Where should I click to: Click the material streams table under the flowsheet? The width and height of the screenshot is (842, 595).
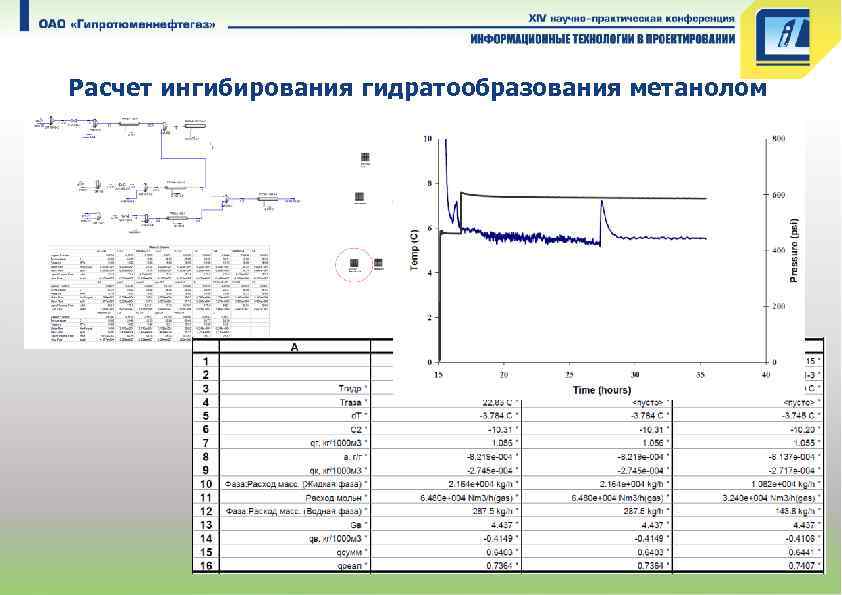pos(159,294)
